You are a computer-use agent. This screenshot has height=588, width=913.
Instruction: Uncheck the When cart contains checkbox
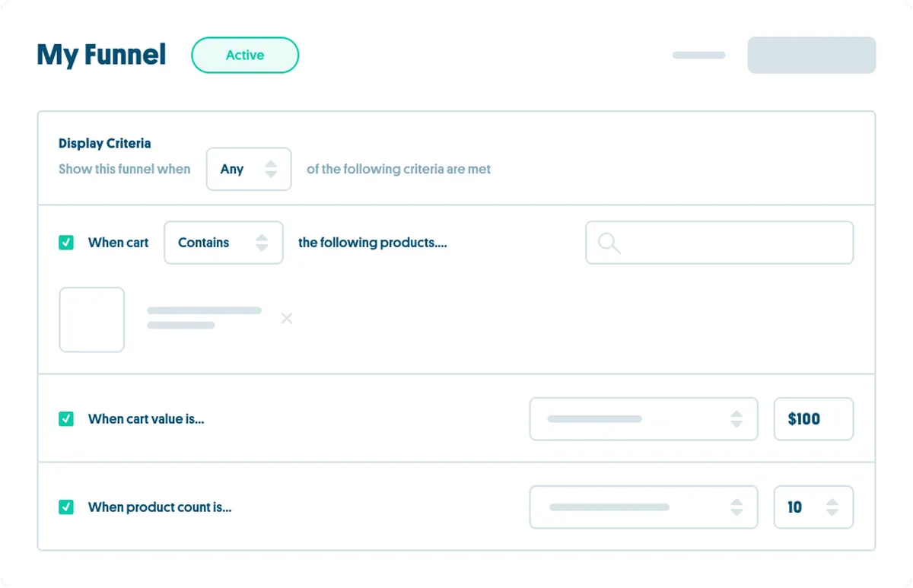pos(66,243)
